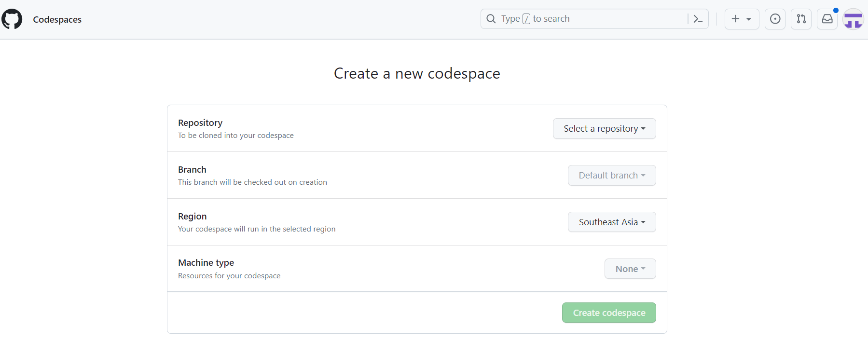Expand the Southeast Asia region dropdown

611,222
